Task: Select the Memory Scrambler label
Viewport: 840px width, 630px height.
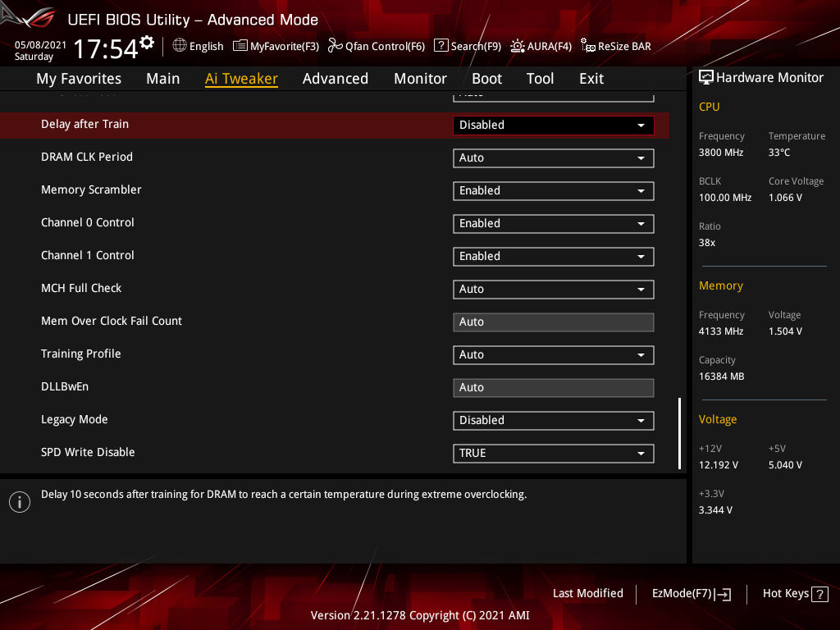Action: click(x=91, y=189)
